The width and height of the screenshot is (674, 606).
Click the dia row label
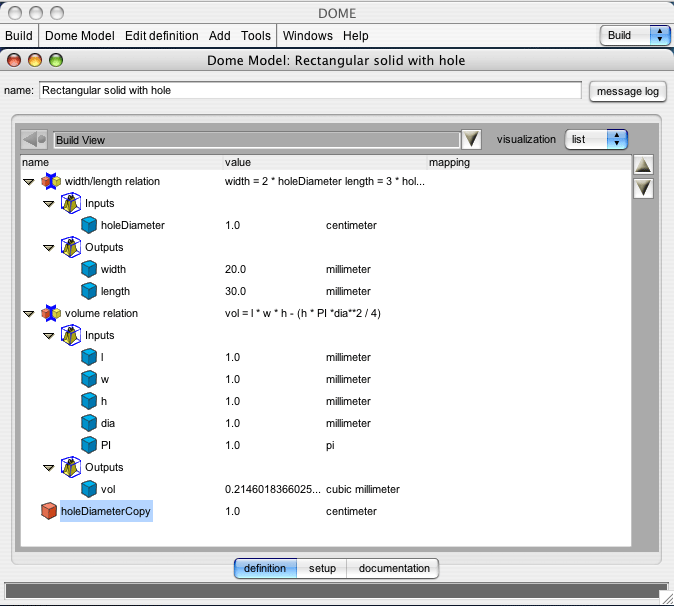pyautogui.click(x=108, y=423)
